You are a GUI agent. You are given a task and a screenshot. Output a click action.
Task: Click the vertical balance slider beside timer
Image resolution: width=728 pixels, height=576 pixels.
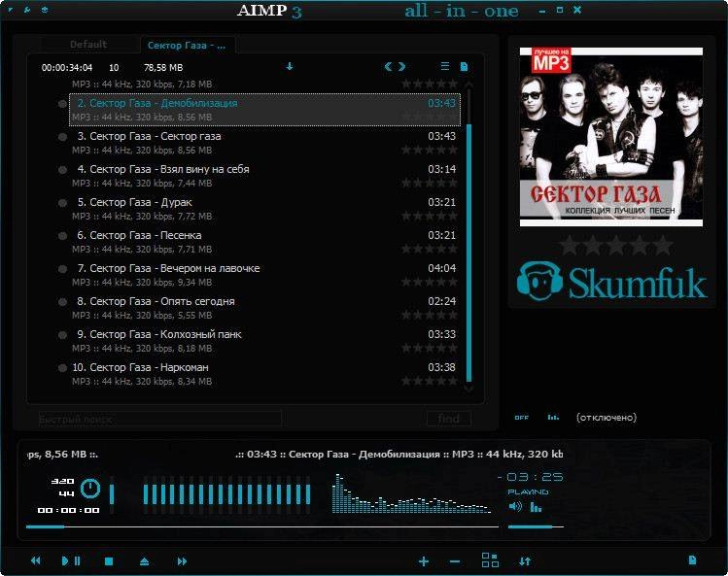(112, 493)
